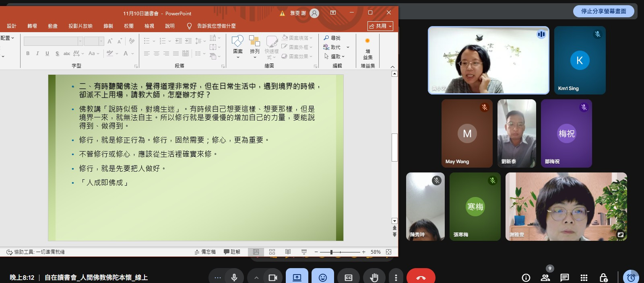Click the red hang-up call button
The width and height of the screenshot is (644, 283).
pyautogui.click(x=421, y=277)
